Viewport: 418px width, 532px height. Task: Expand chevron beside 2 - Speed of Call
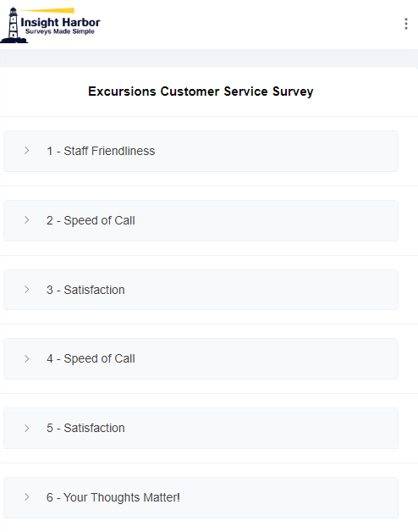(x=27, y=220)
